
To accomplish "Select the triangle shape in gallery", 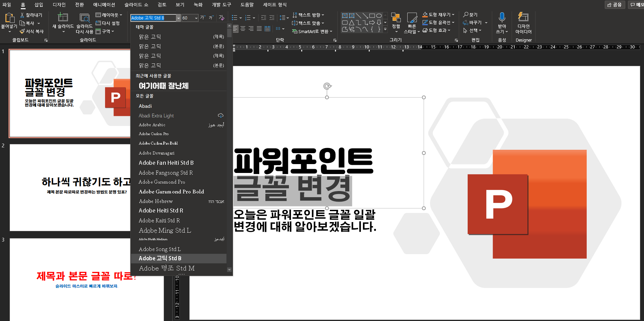I will pos(351,23).
